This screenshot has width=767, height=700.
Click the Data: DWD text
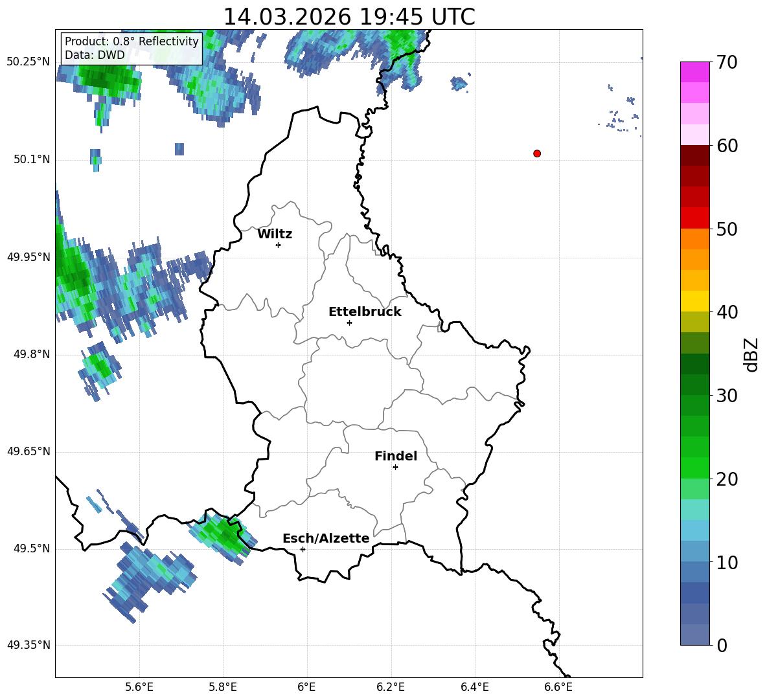(x=95, y=55)
